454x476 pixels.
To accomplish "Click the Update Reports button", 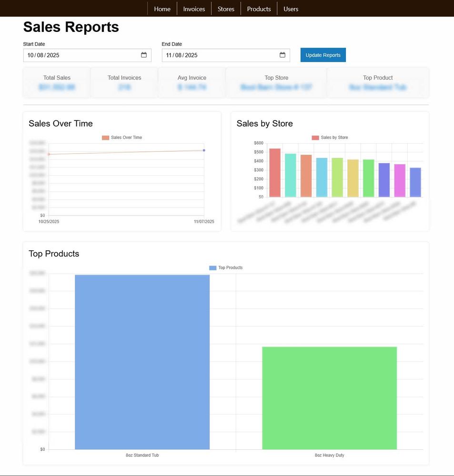I will click(x=323, y=55).
